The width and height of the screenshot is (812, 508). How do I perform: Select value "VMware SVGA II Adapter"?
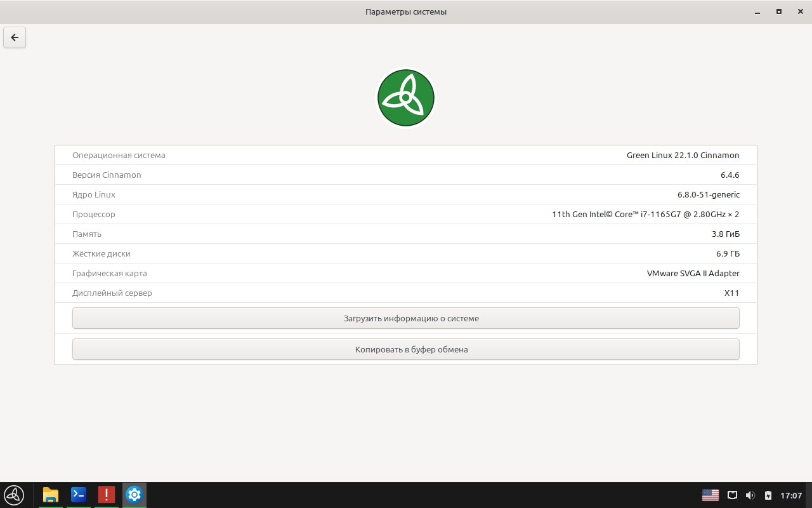(693, 273)
